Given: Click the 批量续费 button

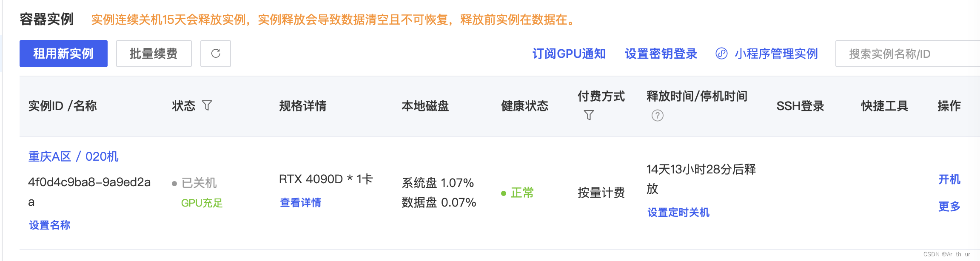Looking at the screenshot, I should coord(154,54).
